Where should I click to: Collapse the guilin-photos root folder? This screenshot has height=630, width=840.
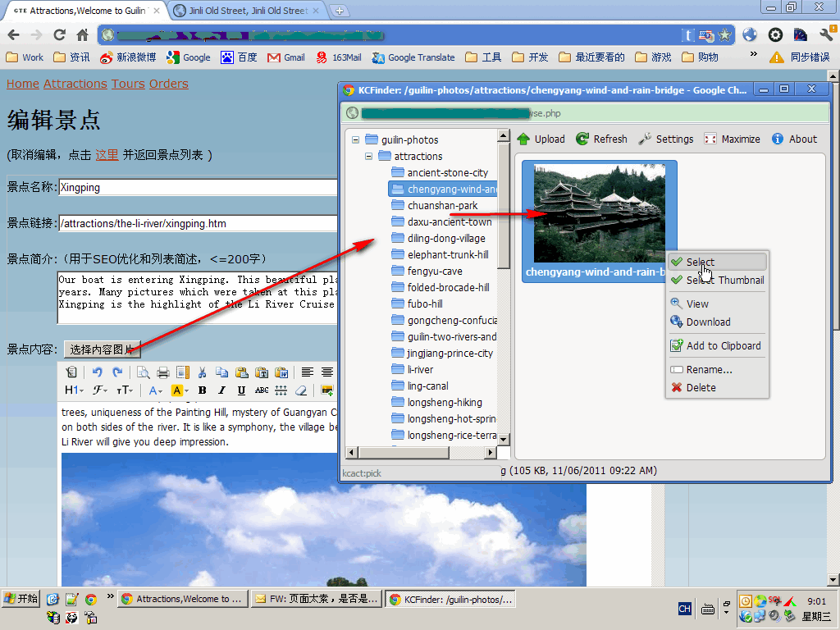pos(356,140)
